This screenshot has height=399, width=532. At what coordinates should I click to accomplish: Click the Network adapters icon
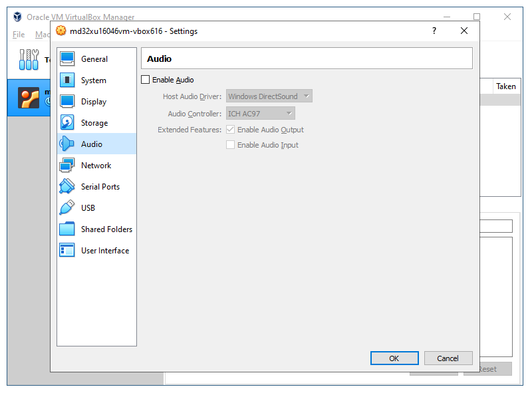67,166
